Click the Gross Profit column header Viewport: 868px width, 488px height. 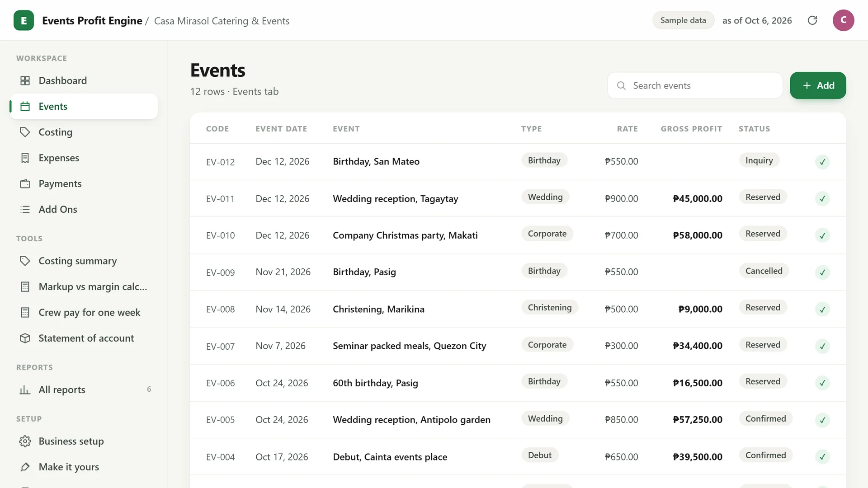pyautogui.click(x=691, y=129)
